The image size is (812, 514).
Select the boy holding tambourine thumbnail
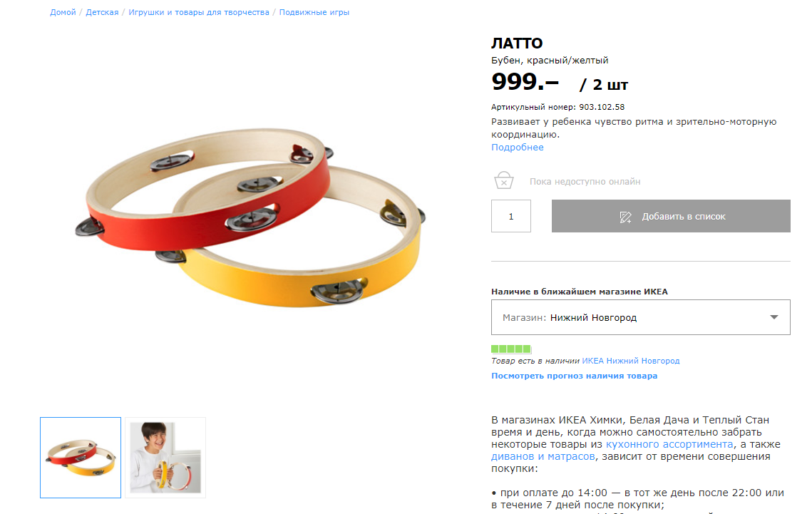pos(165,458)
